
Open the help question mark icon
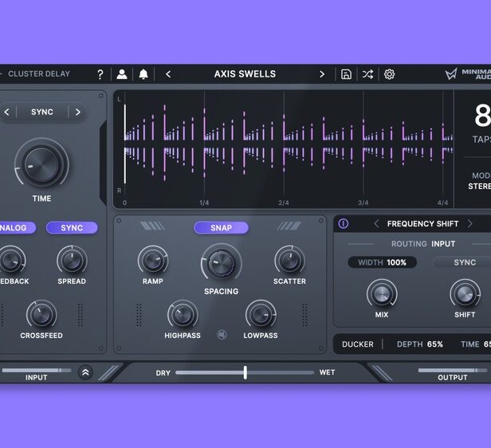(100, 74)
